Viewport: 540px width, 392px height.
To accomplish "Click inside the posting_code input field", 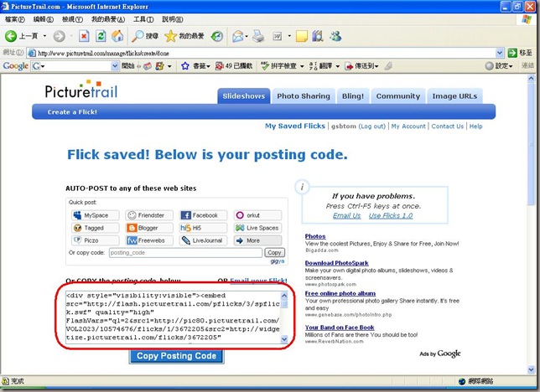I will (185, 253).
